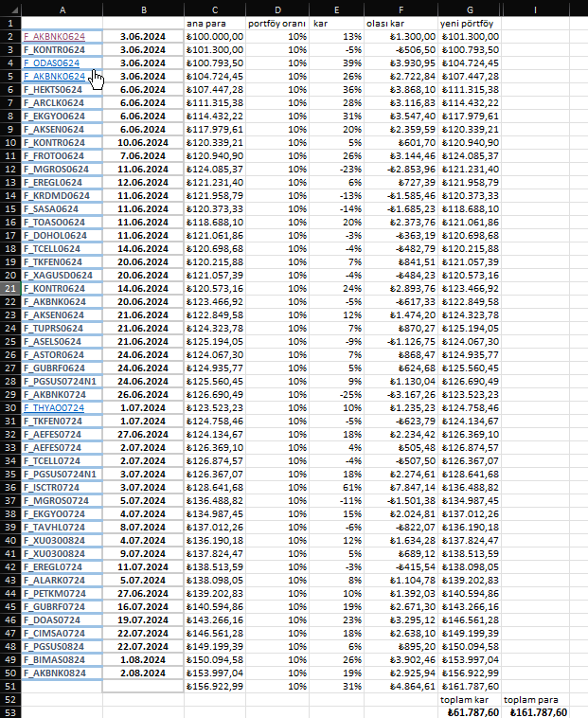Viewport: 588px width, 718px height.
Task: Select column A header
Action: coord(62,10)
